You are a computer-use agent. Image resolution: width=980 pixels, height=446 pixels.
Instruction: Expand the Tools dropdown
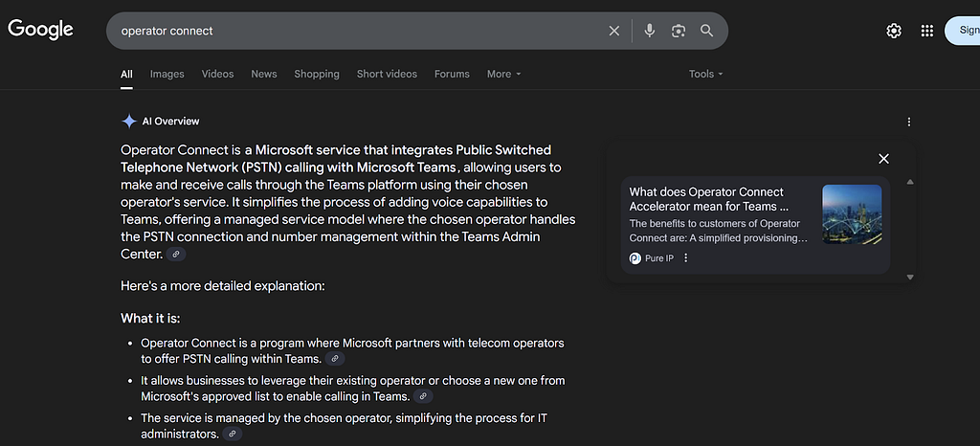pos(705,74)
